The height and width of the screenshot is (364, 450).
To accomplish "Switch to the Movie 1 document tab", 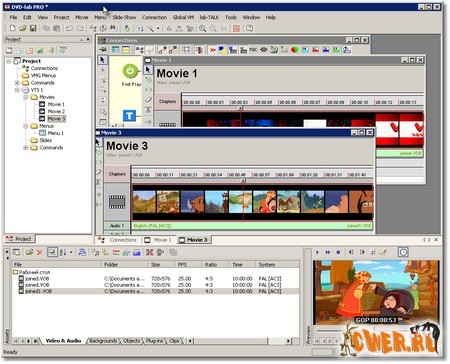I will [x=158, y=240].
